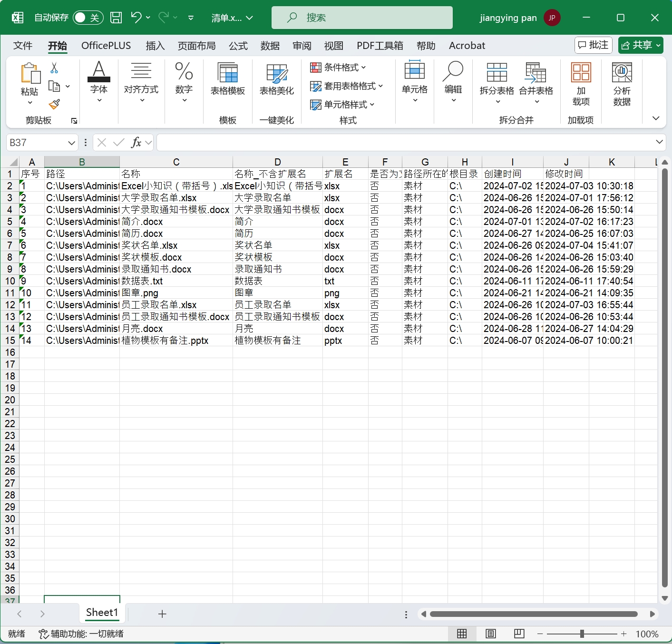
Task: Switch to Page Break Preview view
Action: click(519, 634)
